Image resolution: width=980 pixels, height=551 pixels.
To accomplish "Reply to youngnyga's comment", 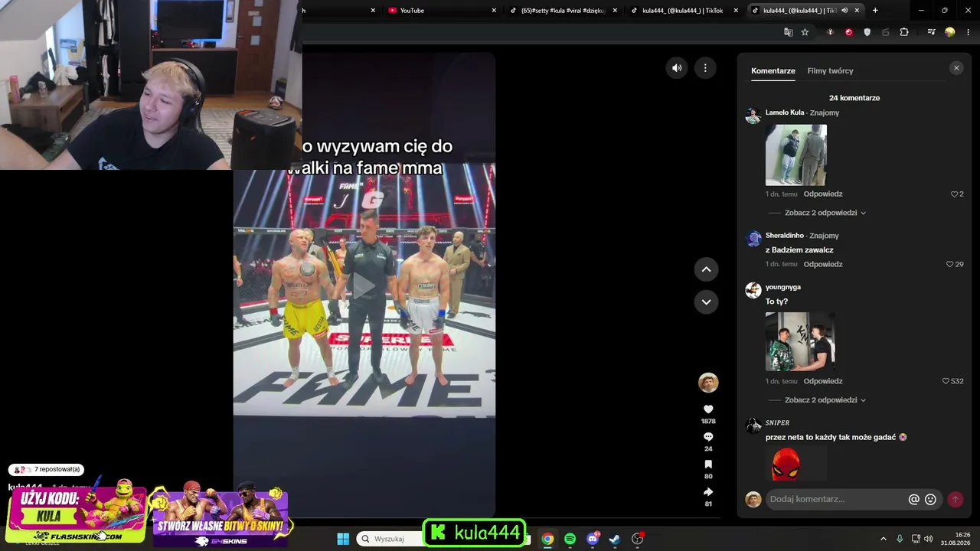I will click(823, 381).
